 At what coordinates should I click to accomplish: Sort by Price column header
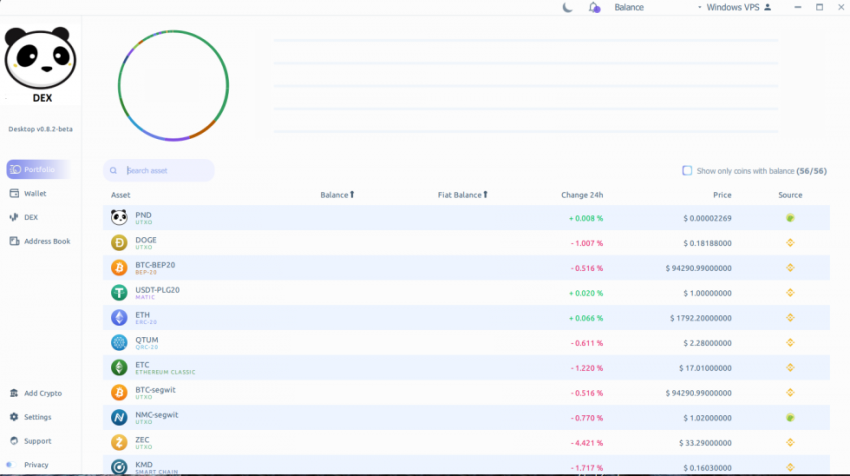click(x=722, y=195)
